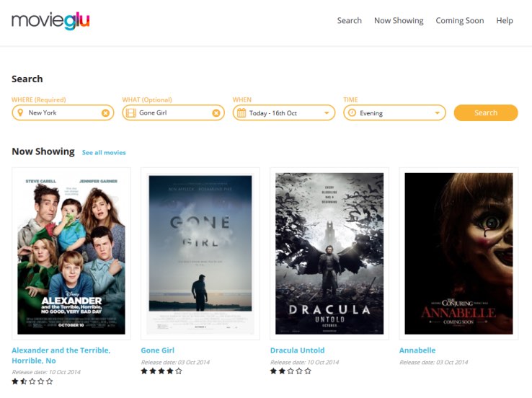Click Alexander release date 10 Oct 2014
This screenshot has width=532, height=398.
click(x=46, y=372)
